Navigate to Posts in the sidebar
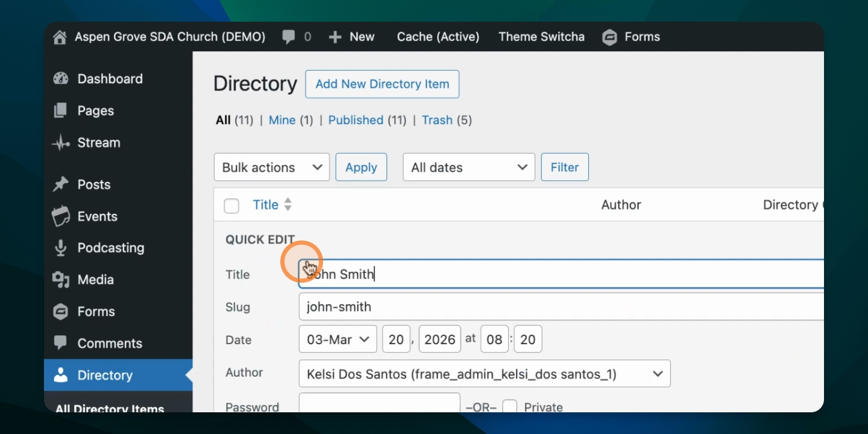The height and width of the screenshot is (434, 868). pyautogui.click(x=94, y=184)
